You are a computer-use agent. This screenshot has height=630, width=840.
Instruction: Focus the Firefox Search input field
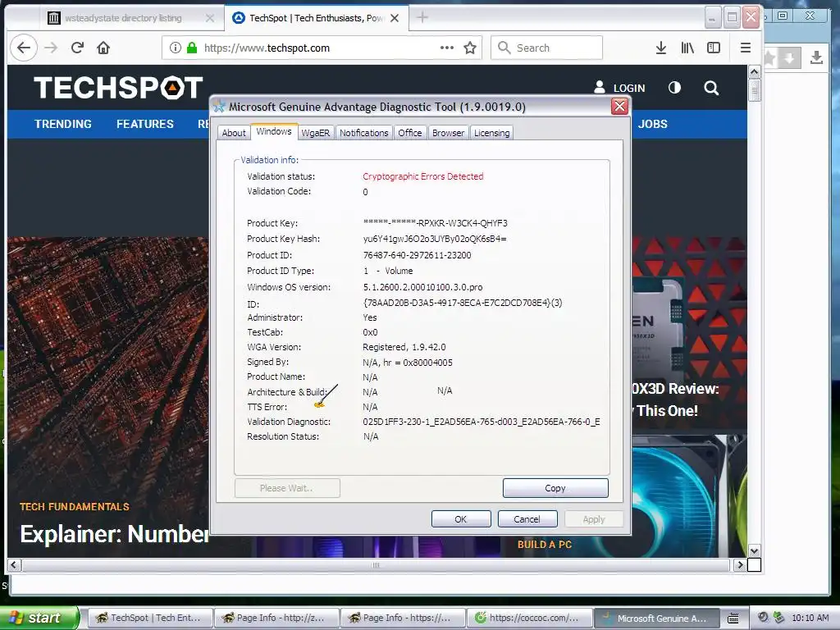coord(546,48)
